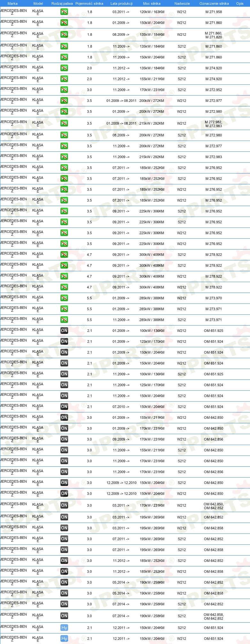Viewport: 250px width, 644px height.
Task: Click the cell M 271.860, M 271.820
Action: 214,35
